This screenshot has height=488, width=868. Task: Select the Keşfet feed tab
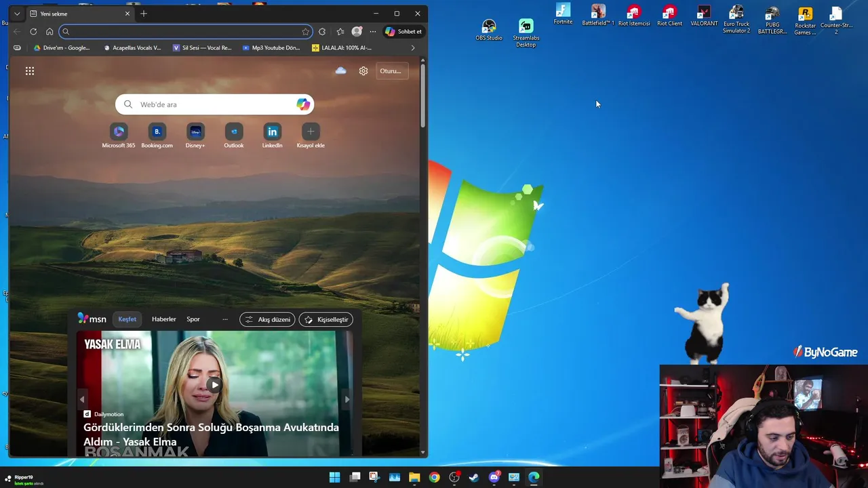(x=127, y=319)
